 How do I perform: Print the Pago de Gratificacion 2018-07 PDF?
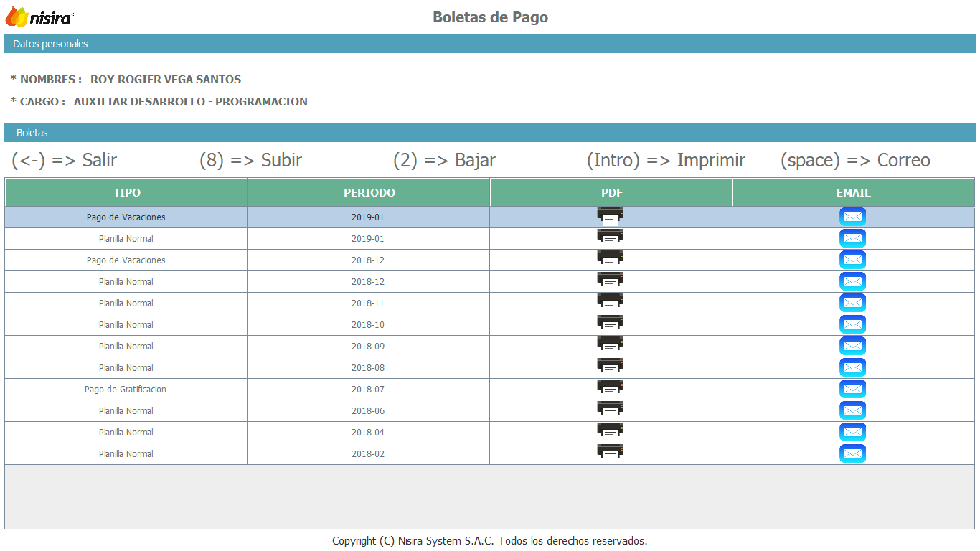[611, 388]
